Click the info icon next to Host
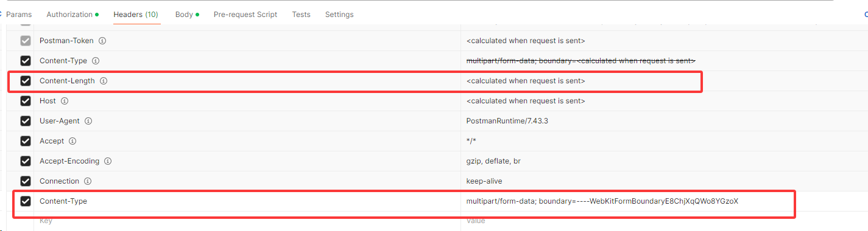Viewport: 868px width, 231px height. (65, 101)
